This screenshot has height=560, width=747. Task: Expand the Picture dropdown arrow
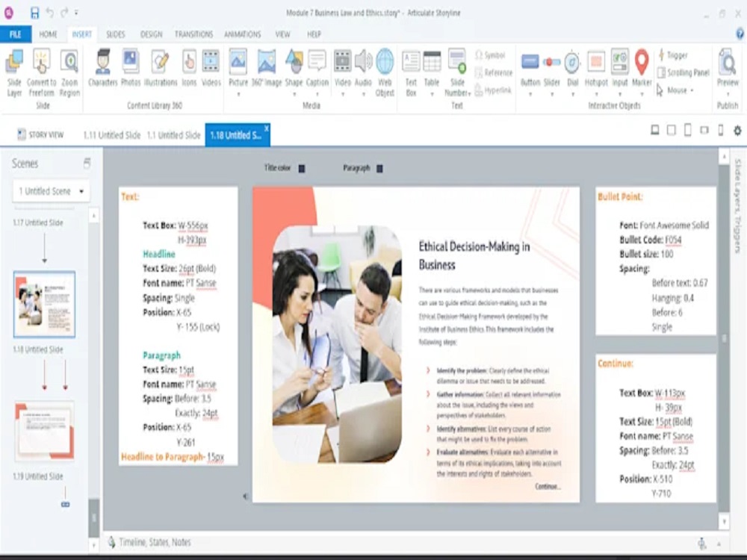point(238,94)
